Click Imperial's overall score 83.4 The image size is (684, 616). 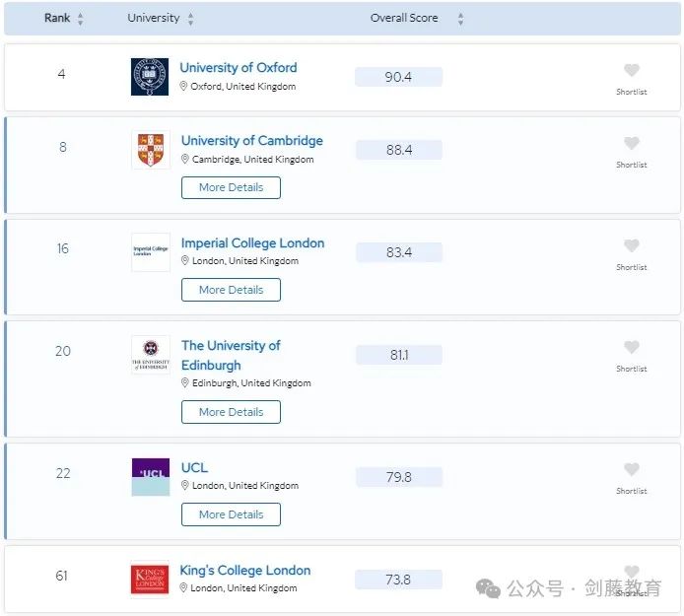tap(399, 252)
